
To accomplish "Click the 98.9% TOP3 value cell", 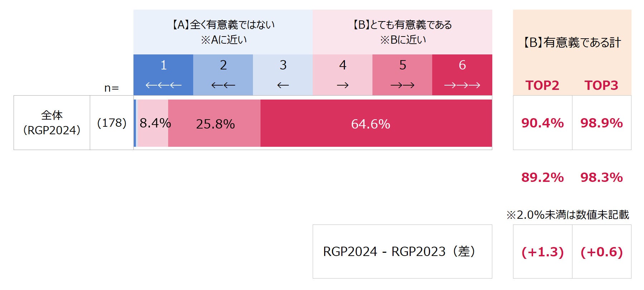I will pyautogui.click(x=602, y=122).
